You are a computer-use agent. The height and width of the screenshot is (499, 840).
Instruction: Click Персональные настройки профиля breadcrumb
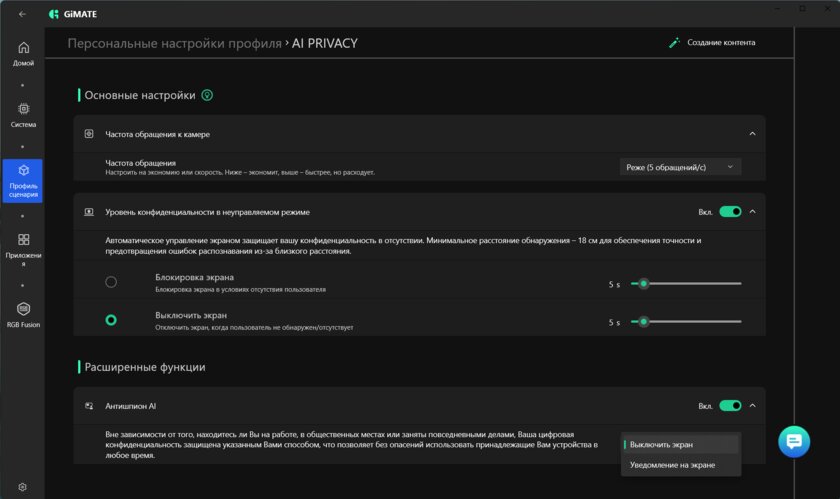(174, 43)
